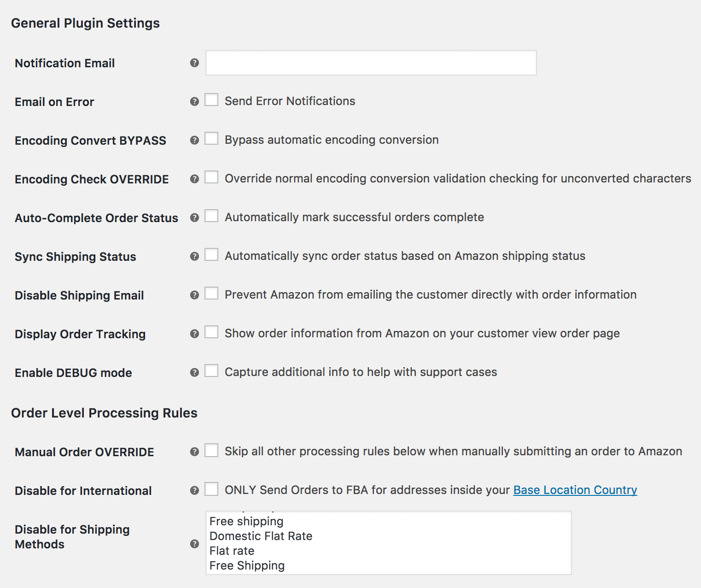Enable Capture additional info for DEBUG mode
The width and height of the screenshot is (701, 588).
click(211, 370)
